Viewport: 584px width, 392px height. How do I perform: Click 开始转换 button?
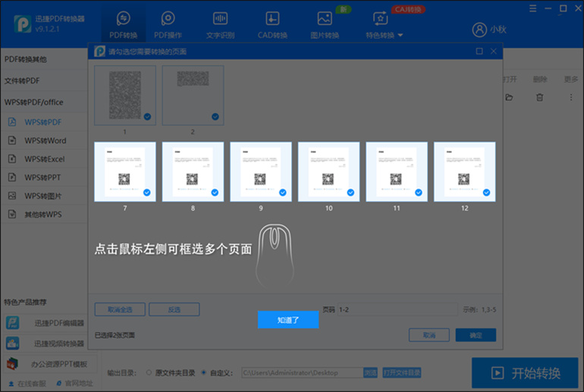[x=525, y=373]
